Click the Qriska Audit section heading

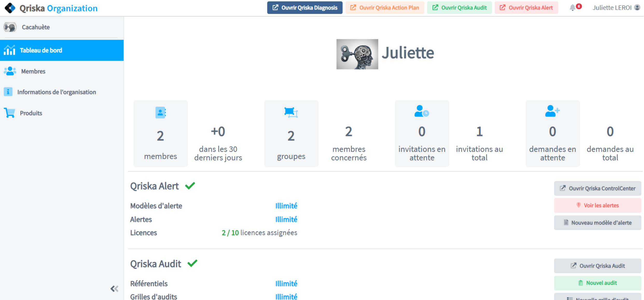coord(156,264)
